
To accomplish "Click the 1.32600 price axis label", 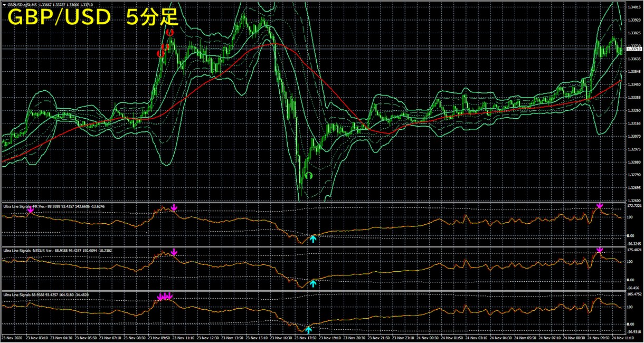I will pos(634,201).
